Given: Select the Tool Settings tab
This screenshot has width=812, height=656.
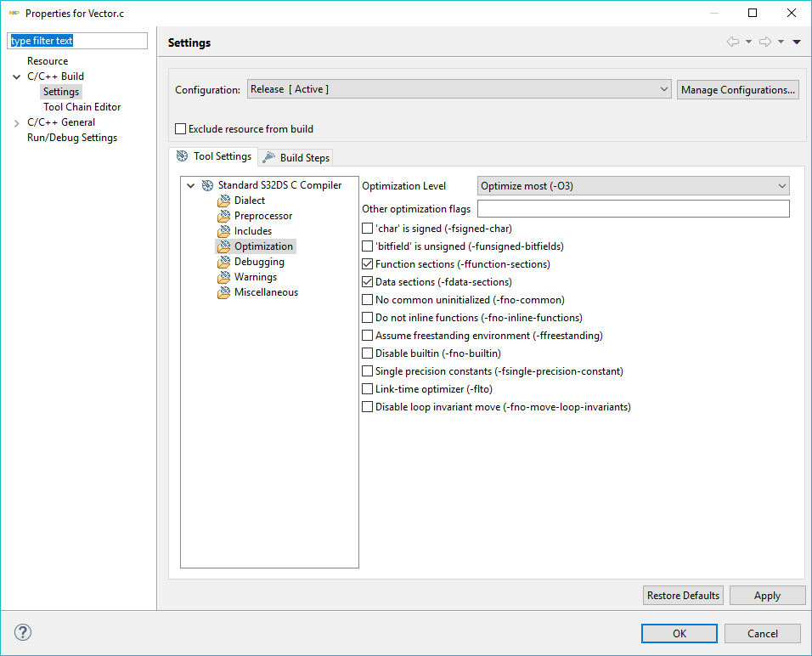Looking at the screenshot, I should (214, 156).
